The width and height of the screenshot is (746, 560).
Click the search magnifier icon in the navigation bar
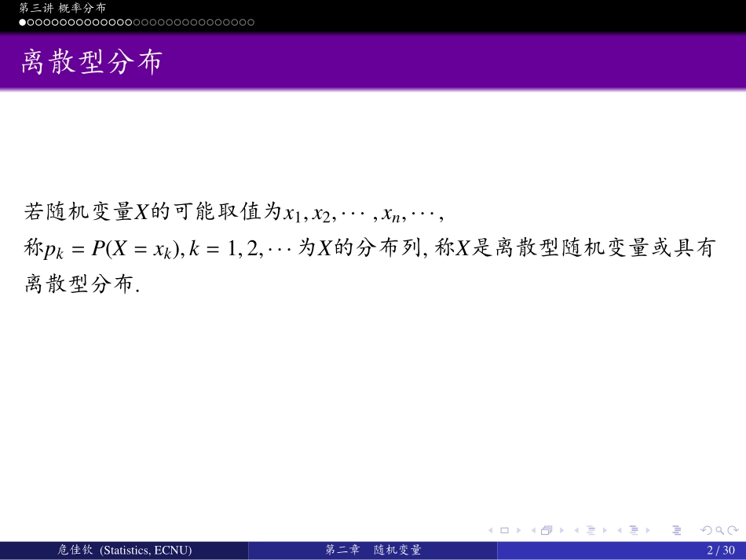tap(720, 530)
